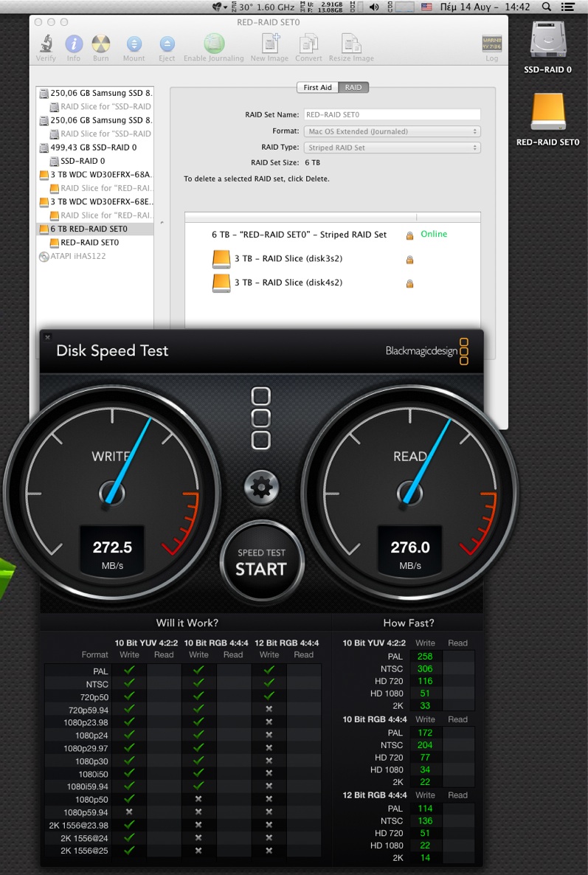Click the volume icon in the menu bar

(374, 7)
